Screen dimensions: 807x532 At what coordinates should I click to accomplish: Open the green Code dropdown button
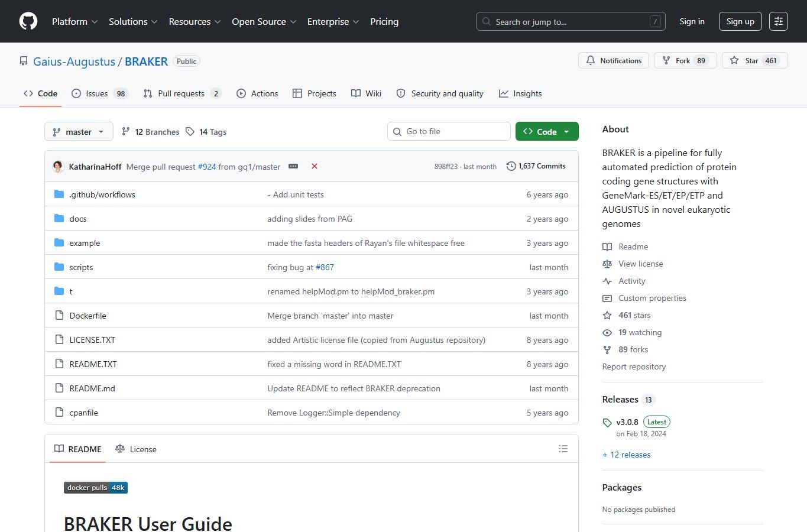point(547,131)
